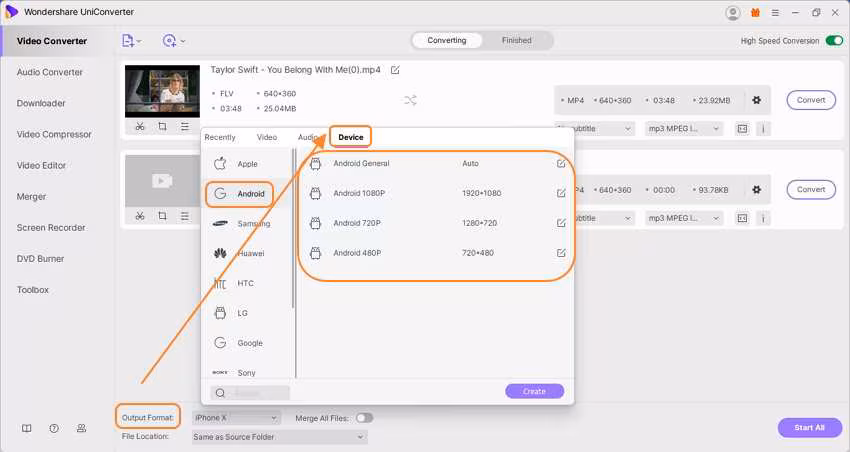Edit the Android 480P preset
Image resolution: width=850 pixels, height=452 pixels.
561,253
